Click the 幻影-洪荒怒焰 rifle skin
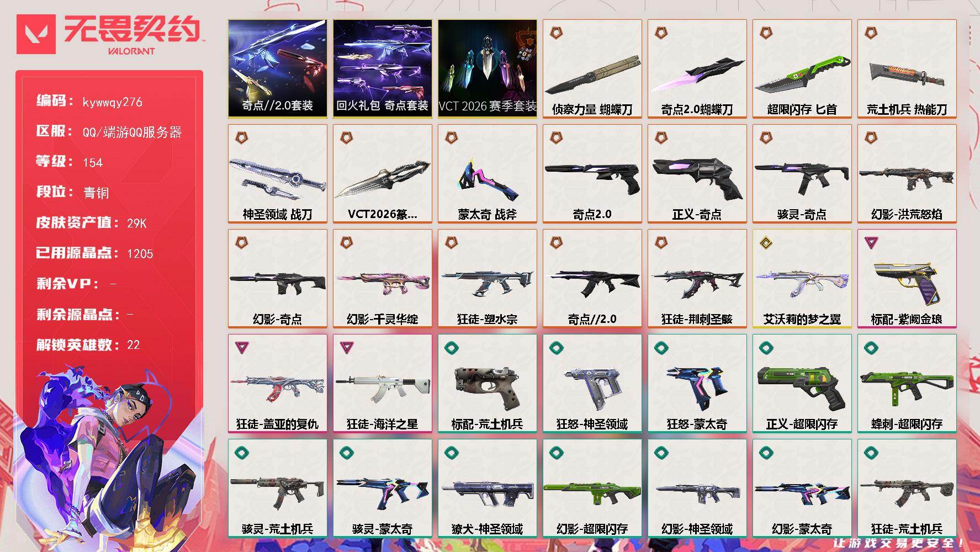 tap(907, 174)
